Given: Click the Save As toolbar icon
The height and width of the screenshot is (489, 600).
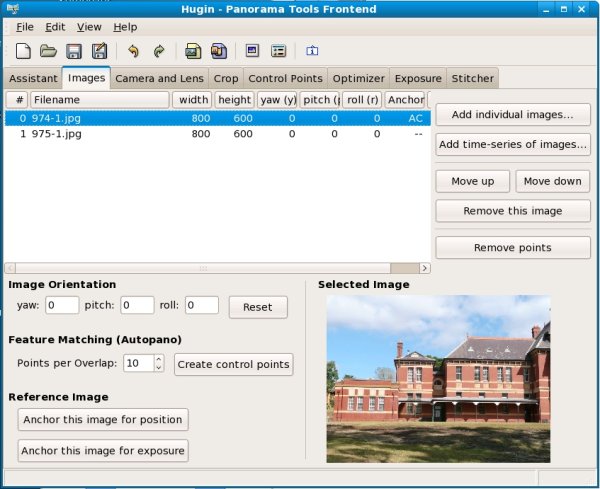Looking at the screenshot, I should coord(99,51).
